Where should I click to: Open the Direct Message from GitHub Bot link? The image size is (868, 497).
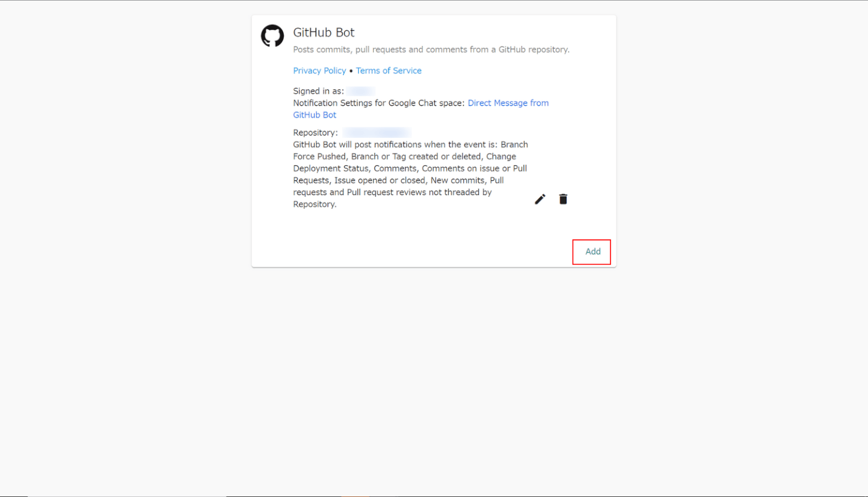click(x=421, y=109)
